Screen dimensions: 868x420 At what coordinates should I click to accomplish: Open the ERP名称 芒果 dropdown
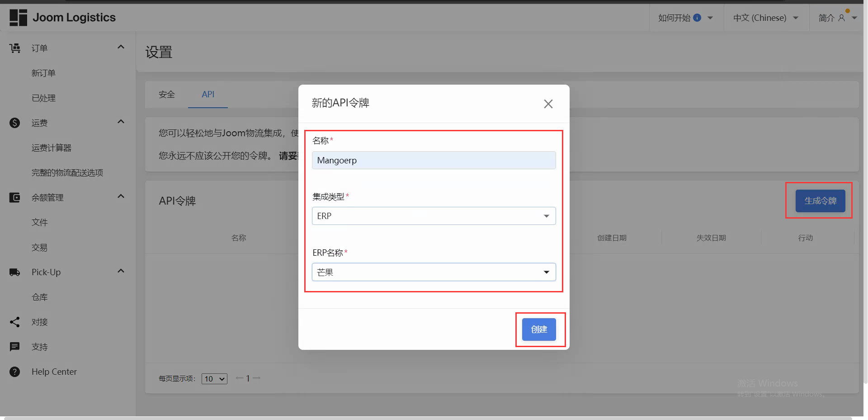pos(434,272)
